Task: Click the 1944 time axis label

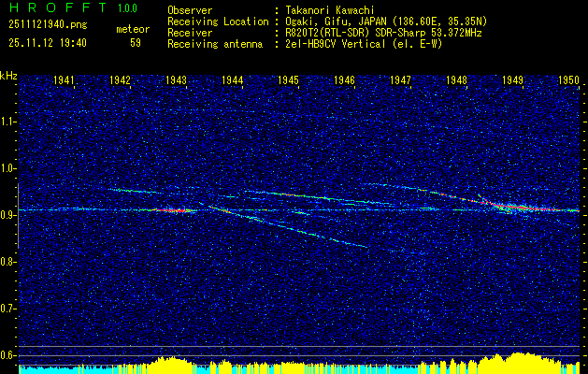Action: (x=233, y=79)
